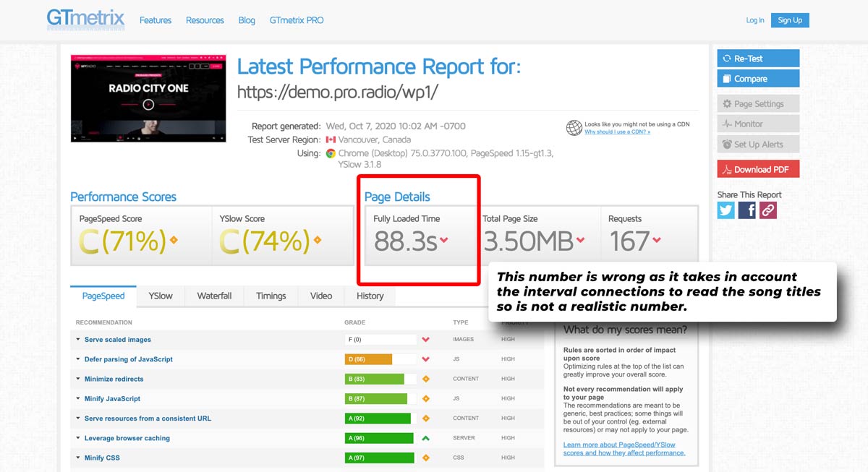
Task: Click the Facebook share icon
Action: point(747,210)
